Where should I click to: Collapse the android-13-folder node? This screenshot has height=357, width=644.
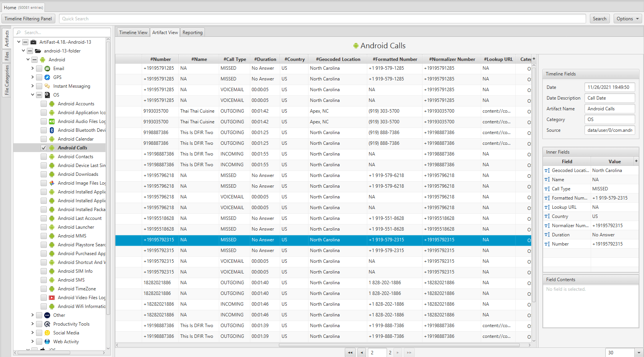point(23,51)
